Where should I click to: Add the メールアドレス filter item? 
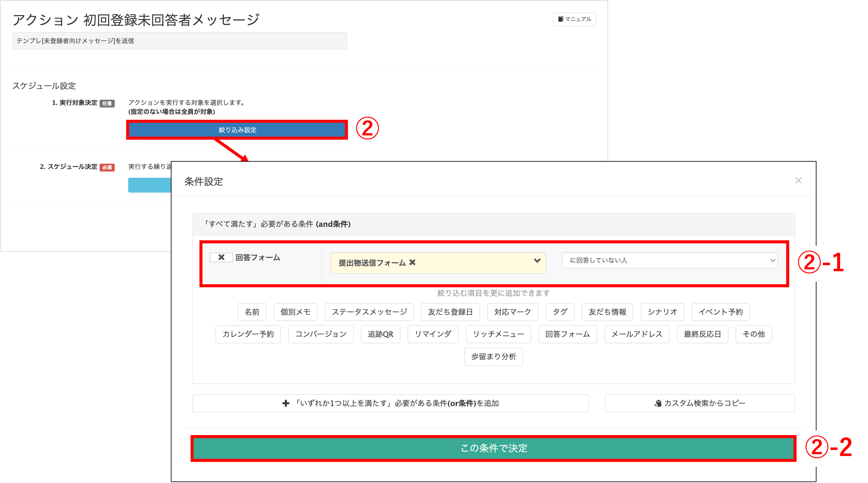pyautogui.click(x=636, y=334)
